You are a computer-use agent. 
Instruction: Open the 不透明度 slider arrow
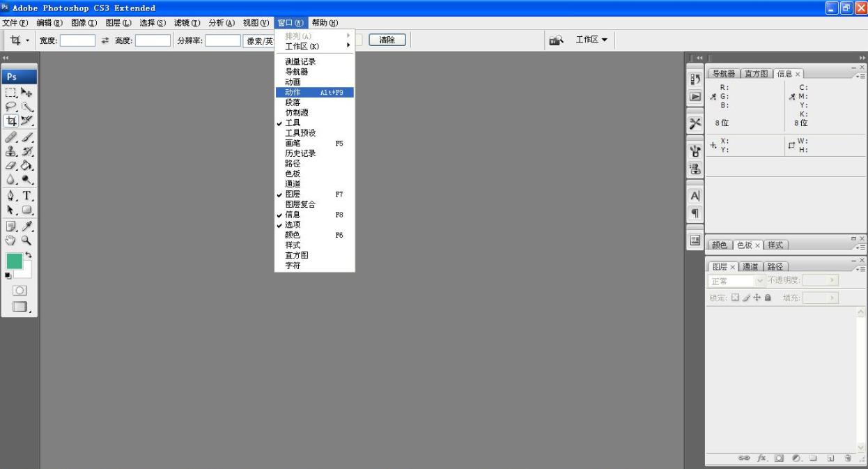click(830, 280)
